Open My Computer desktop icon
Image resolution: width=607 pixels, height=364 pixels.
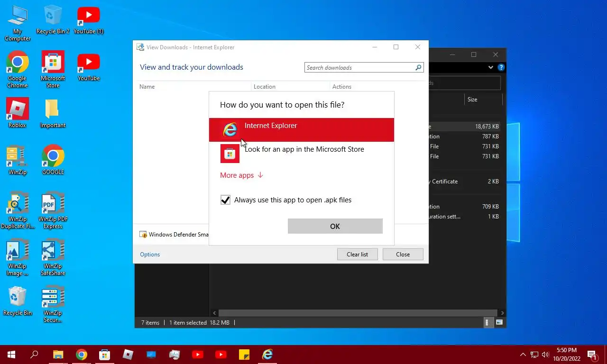(x=18, y=23)
